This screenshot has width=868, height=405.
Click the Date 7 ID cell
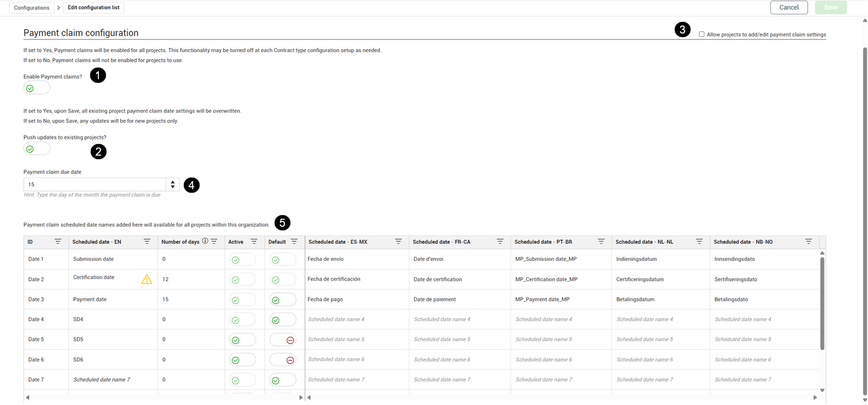46,380
